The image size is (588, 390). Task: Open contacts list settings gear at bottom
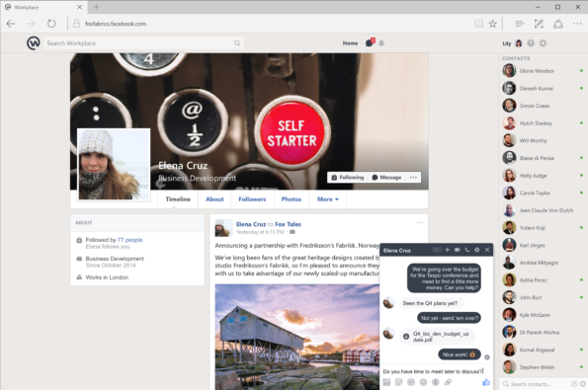[582, 384]
